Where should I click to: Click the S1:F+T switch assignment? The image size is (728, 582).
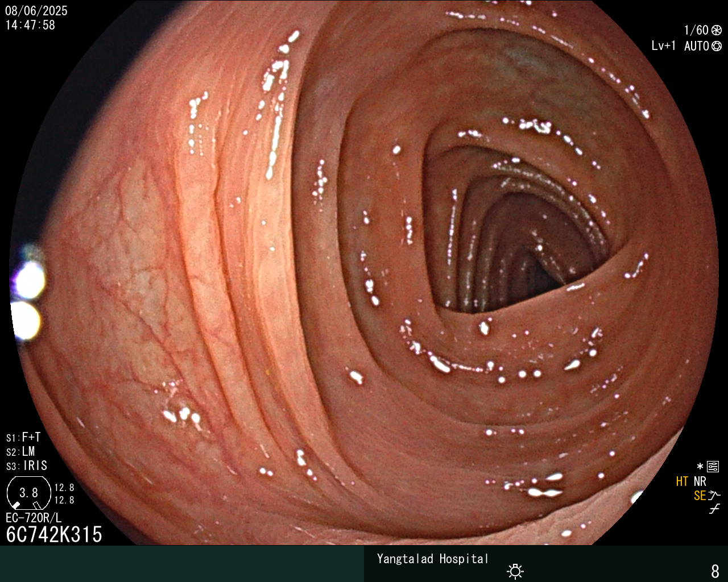(x=23, y=438)
